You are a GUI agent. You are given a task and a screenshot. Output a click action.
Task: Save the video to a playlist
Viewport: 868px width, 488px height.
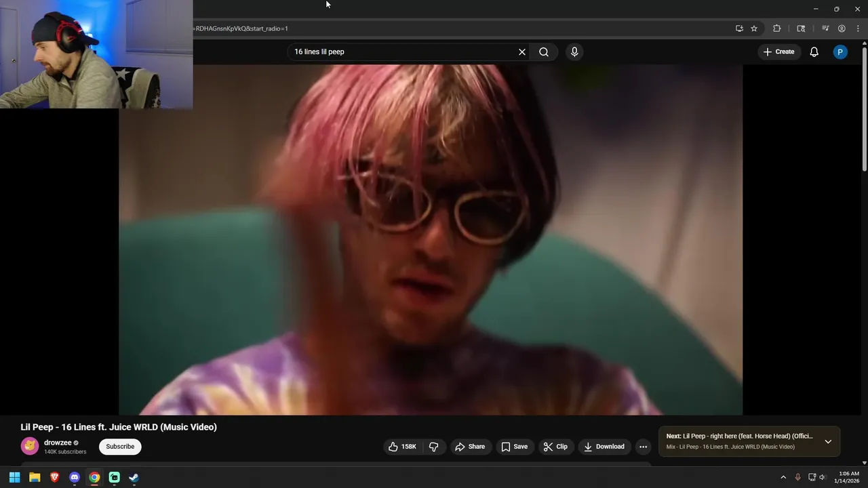(x=514, y=447)
